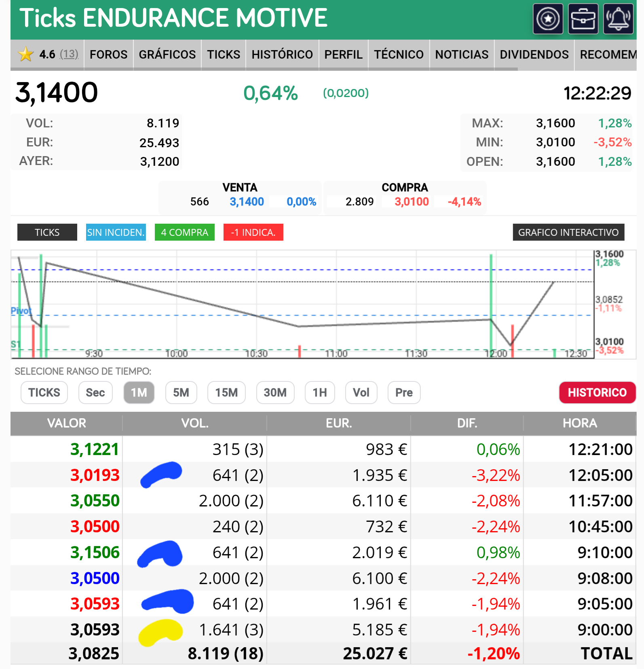Click the blue SIN INCIDEN. badge
The width and height of the screenshot is (644, 669).
coord(116,232)
